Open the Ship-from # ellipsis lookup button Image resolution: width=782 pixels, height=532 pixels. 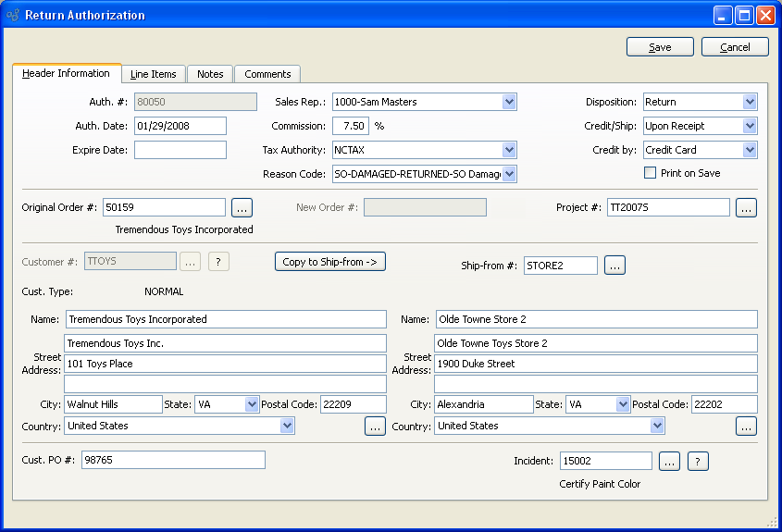pyautogui.click(x=615, y=266)
